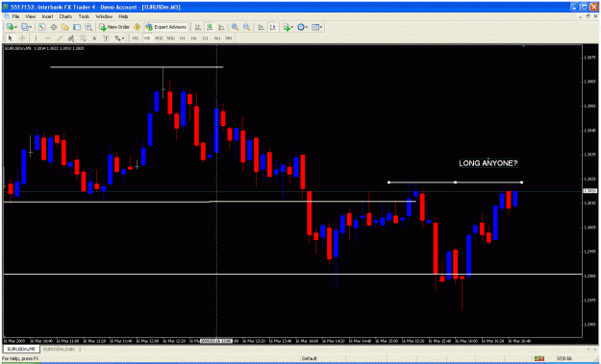Select the Cursor arrow tool
The width and height of the screenshot is (601, 364).
(x=10, y=38)
